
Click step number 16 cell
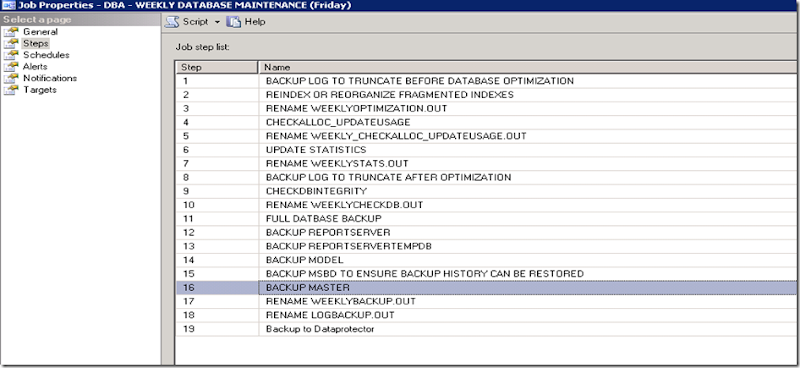(x=217, y=288)
